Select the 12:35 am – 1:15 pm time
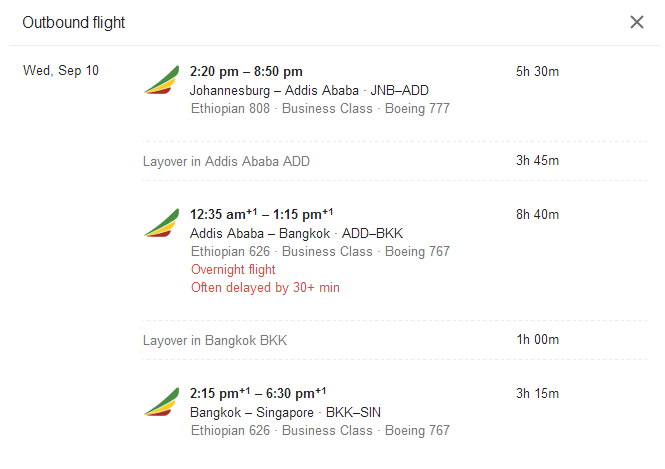665x469 pixels. 262,214
